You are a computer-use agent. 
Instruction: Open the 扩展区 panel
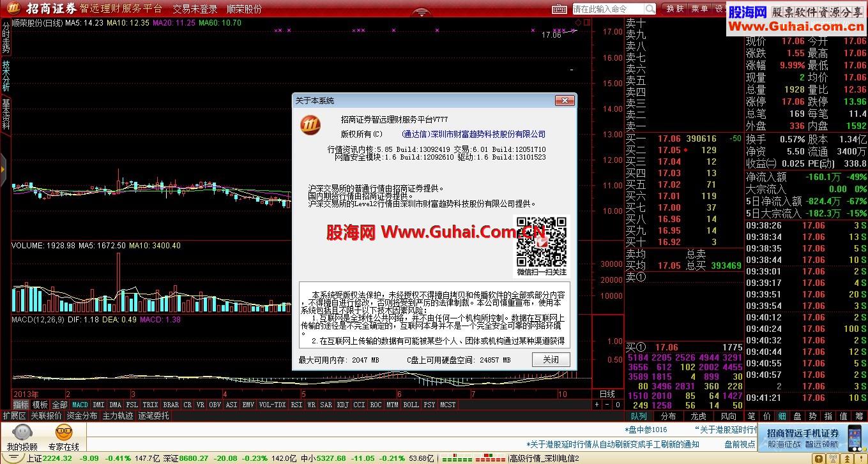tap(14, 415)
